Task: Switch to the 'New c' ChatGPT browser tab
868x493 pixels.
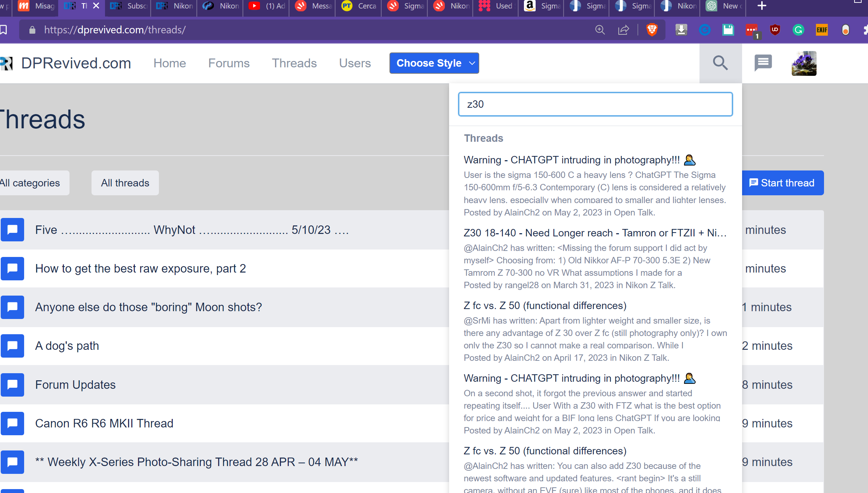Action: pos(724,6)
